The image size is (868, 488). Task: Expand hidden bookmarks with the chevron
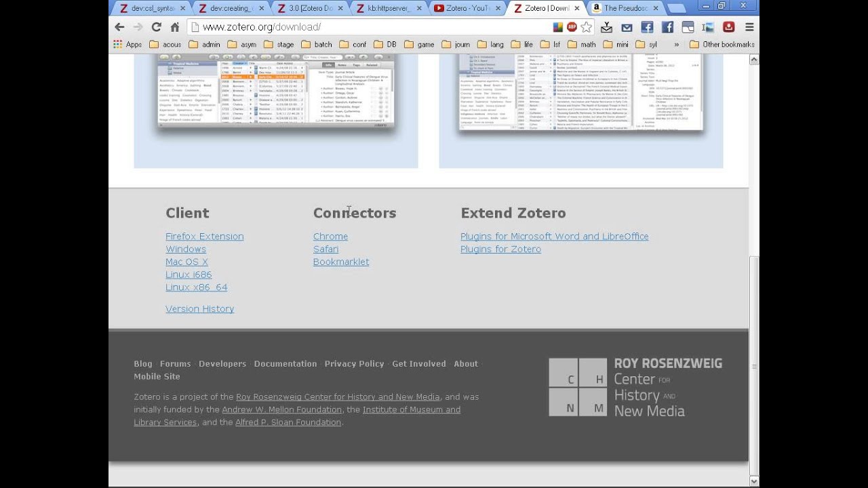[676, 45]
